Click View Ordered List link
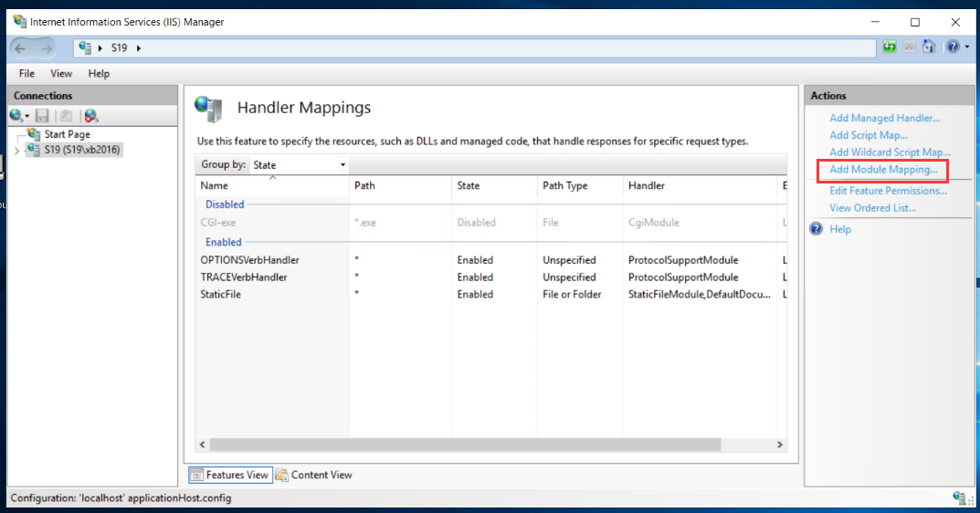 (x=872, y=208)
